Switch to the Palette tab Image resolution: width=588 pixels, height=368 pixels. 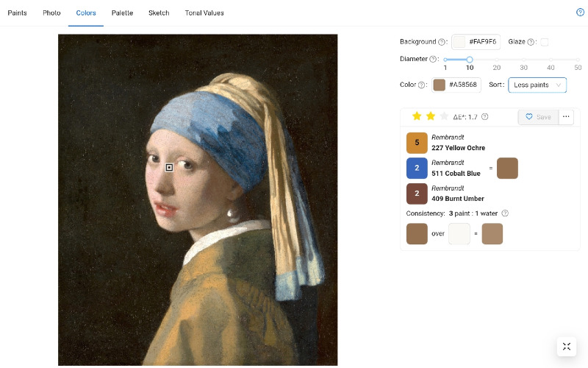point(122,13)
